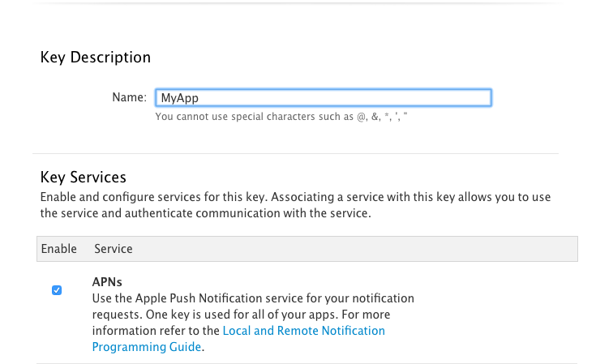Screen dimensions: 596x364
Task: Click the "MyApp" text inside the Name field
Action: (x=179, y=98)
